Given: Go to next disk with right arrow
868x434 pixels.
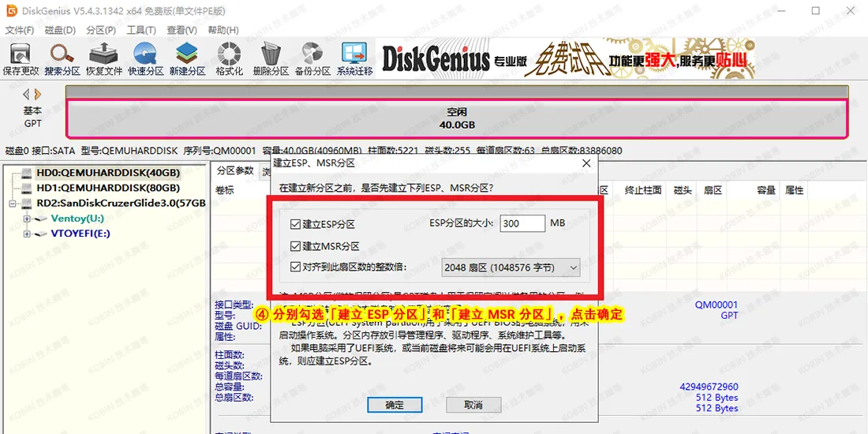Looking at the screenshot, I should 38,94.
